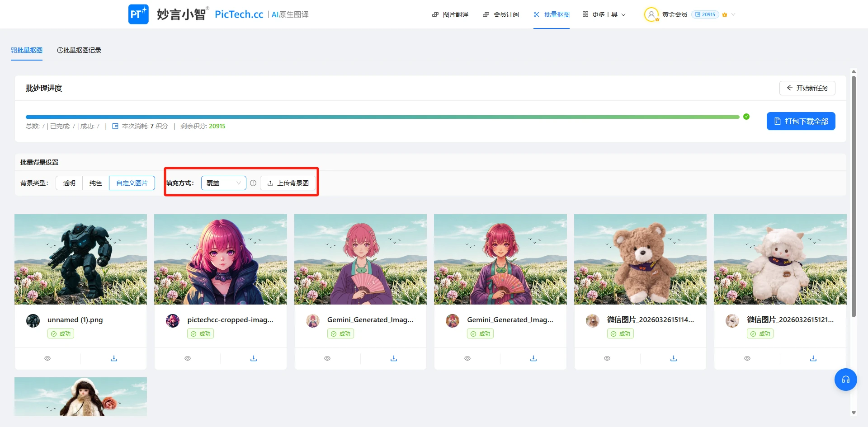
Task: Select the 纯色 background type
Action: click(x=96, y=183)
